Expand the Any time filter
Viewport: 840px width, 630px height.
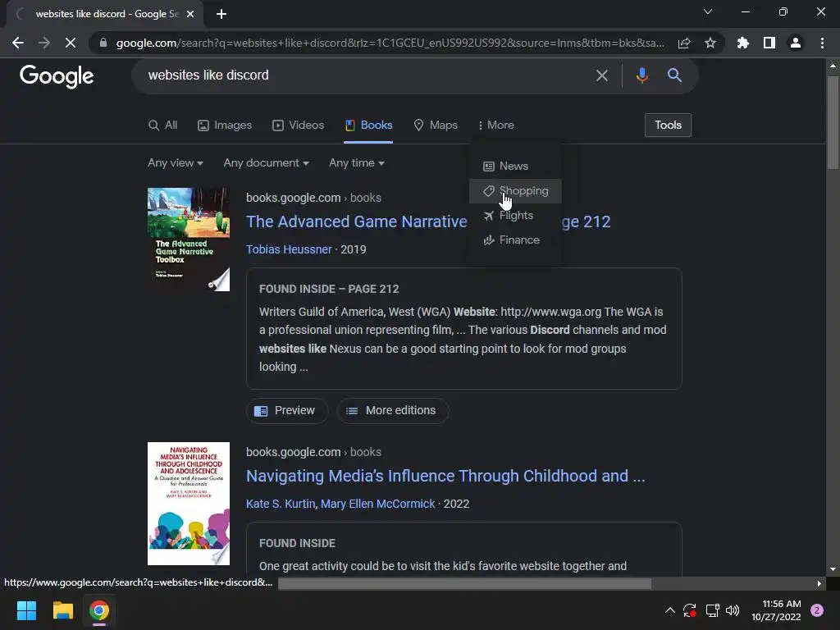pos(356,163)
